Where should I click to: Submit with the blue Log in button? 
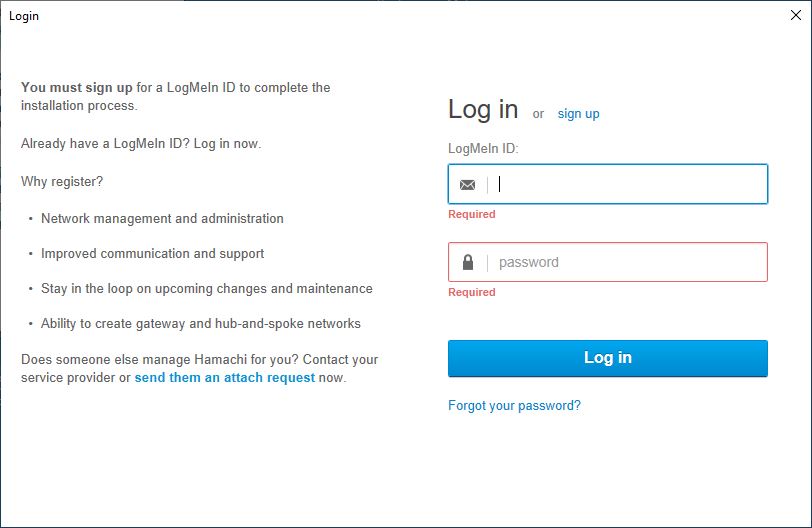coord(607,358)
